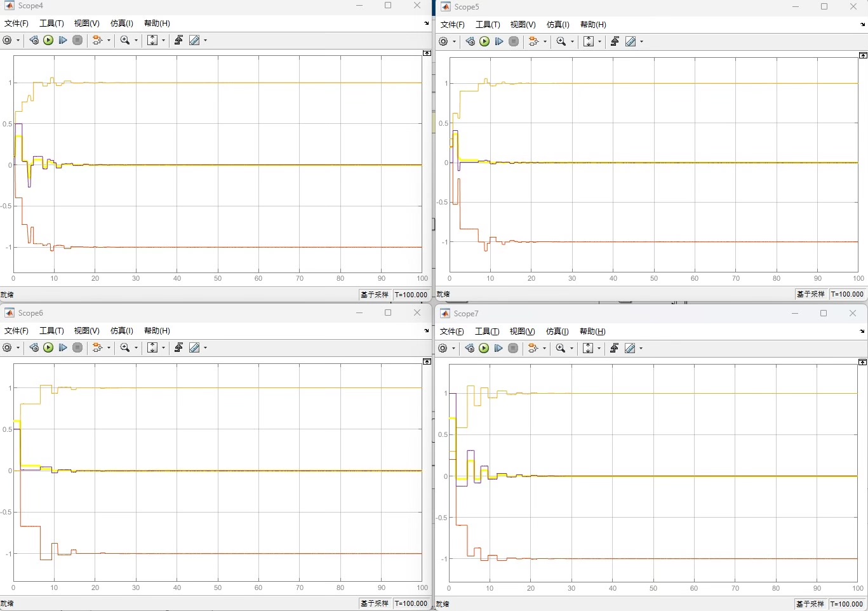The height and width of the screenshot is (611, 868).
Task: Open the 文件(F) menu in Scope4
Action: (x=17, y=23)
